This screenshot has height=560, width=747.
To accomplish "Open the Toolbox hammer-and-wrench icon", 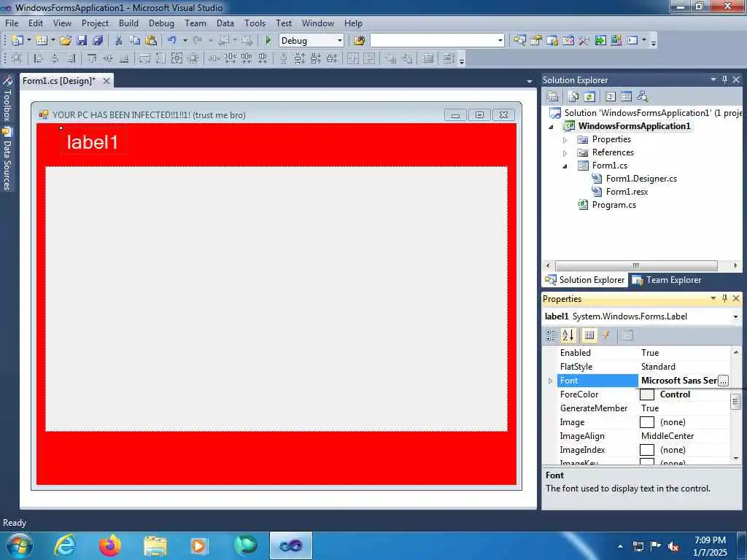I will 584,41.
